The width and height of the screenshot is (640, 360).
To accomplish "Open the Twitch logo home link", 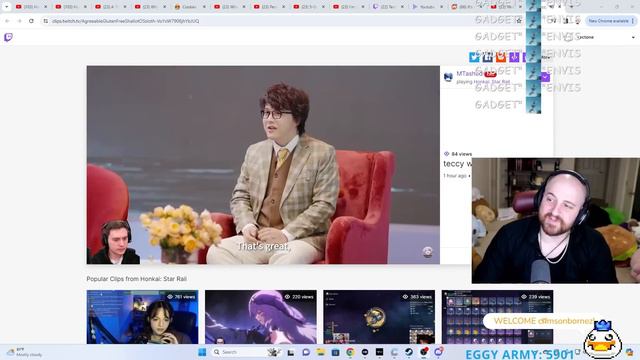I will (8, 37).
